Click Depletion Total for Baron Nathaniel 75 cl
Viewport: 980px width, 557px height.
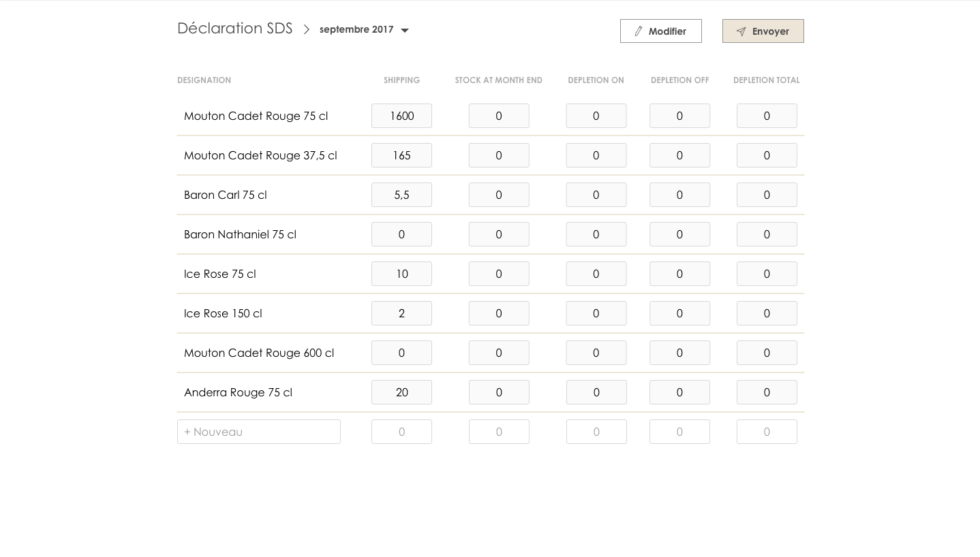pyautogui.click(x=767, y=234)
